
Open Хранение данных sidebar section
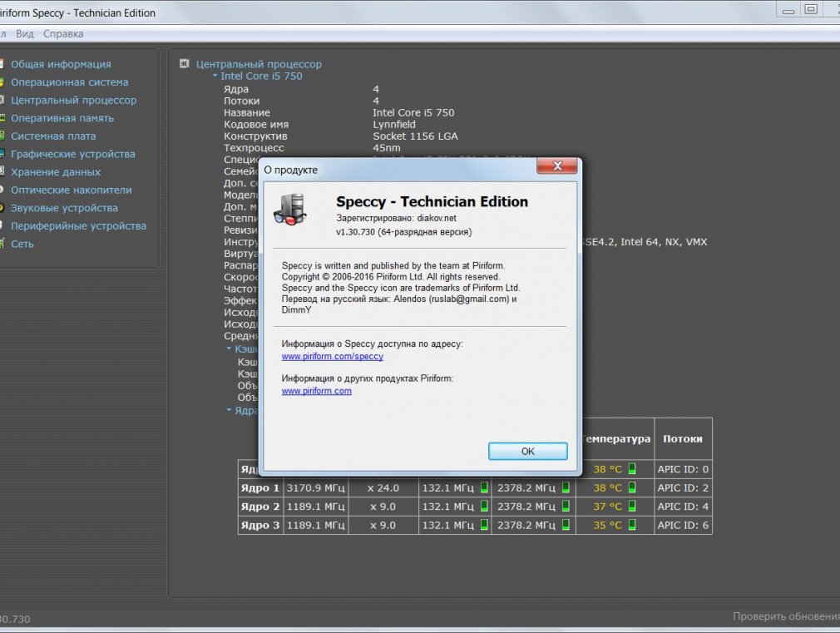pyautogui.click(x=56, y=172)
